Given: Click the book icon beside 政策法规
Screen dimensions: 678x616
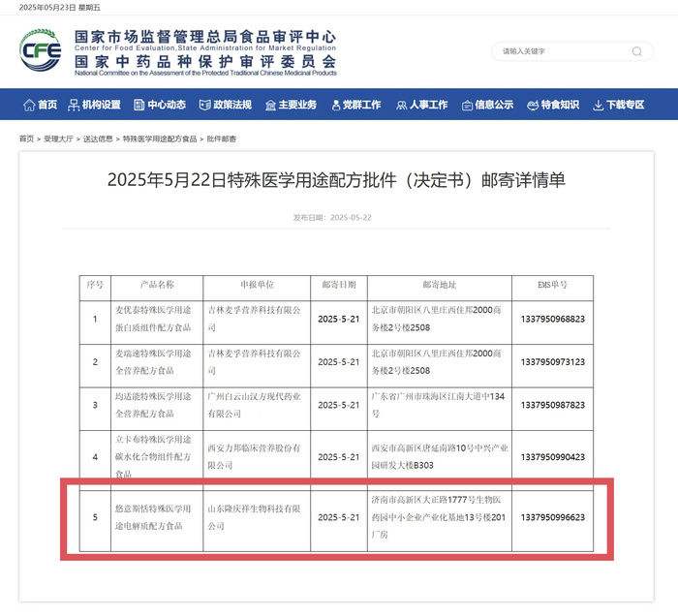Looking at the screenshot, I should tap(204, 105).
